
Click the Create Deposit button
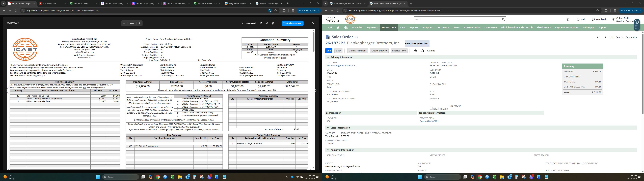(379, 51)
